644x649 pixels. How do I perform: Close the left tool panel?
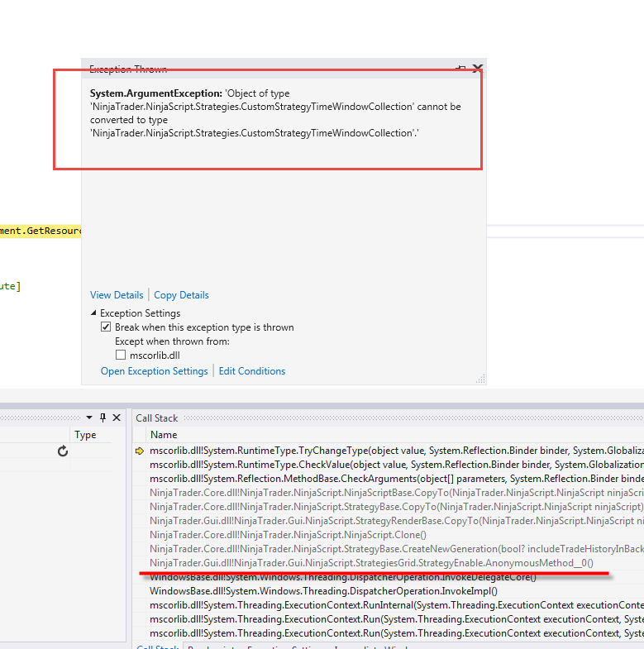pos(117,418)
